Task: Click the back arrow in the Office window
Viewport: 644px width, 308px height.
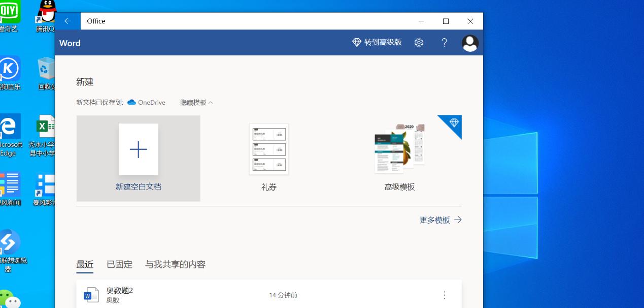Action: point(67,21)
